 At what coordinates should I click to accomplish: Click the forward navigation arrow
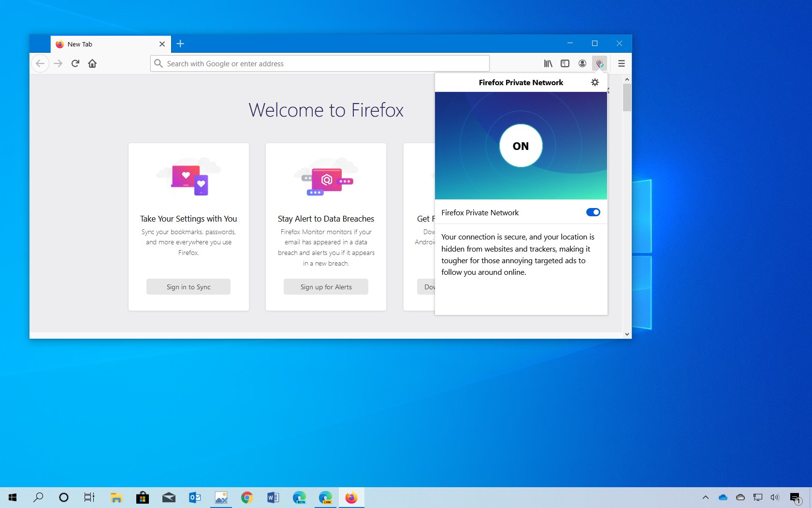[x=58, y=63]
